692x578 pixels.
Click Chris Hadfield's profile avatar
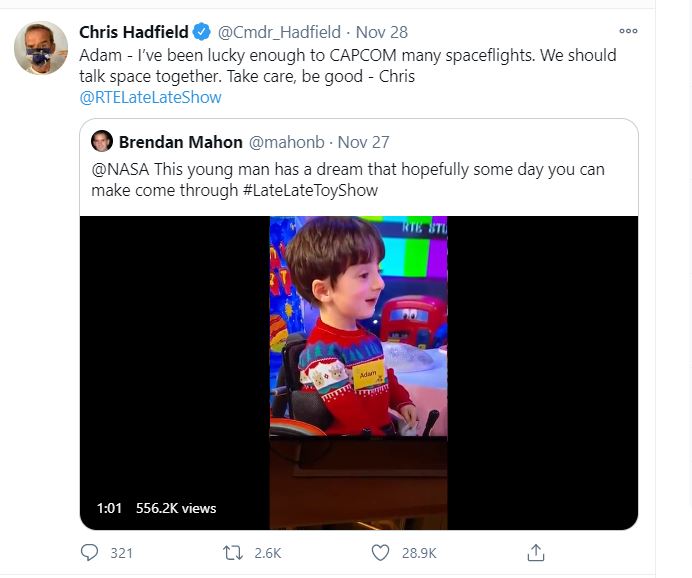(41, 47)
